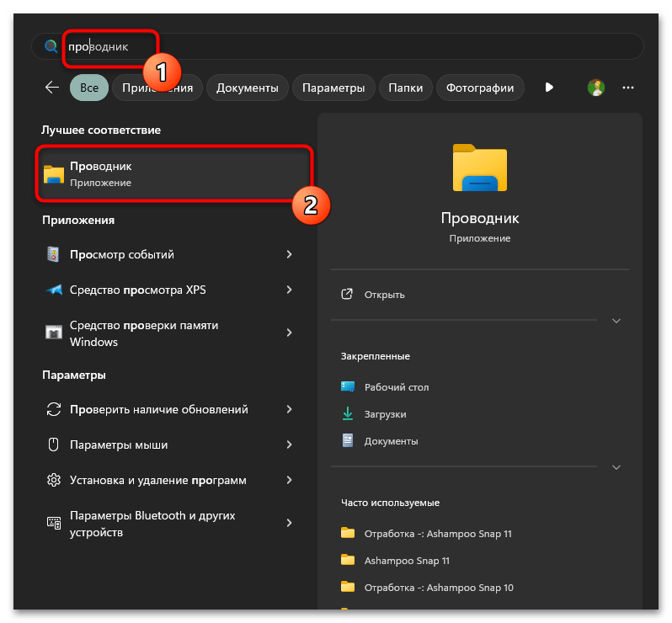Click Средство проверки памяти Windows text

tap(144, 333)
